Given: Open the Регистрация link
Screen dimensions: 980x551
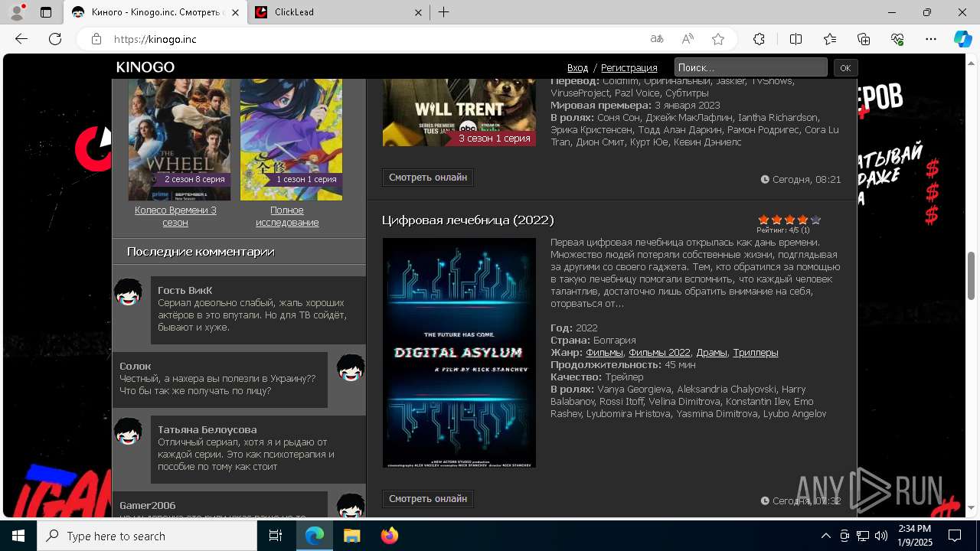Looking at the screenshot, I should click(x=629, y=67).
